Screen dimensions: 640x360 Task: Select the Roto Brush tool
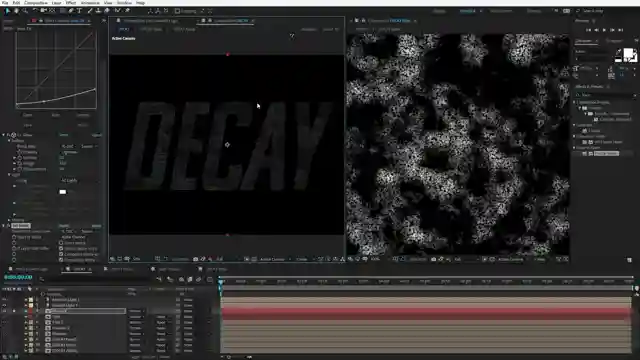pyautogui.click(x=118, y=11)
